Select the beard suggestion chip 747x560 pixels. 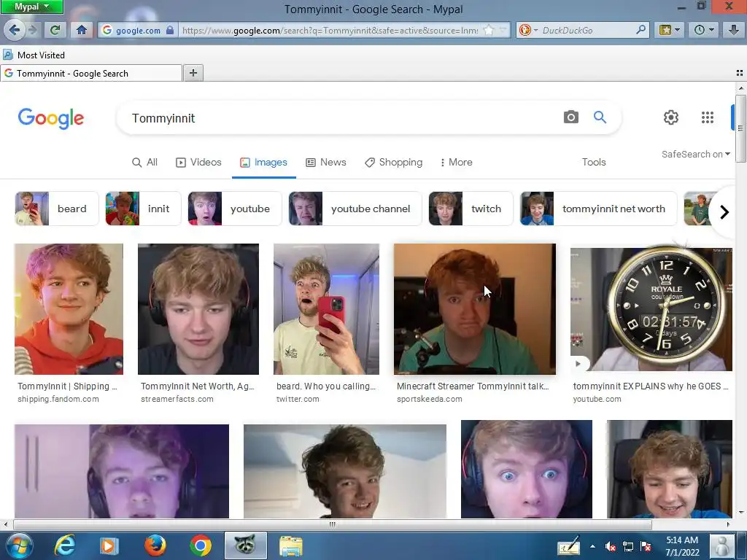[x=57, y=209]
